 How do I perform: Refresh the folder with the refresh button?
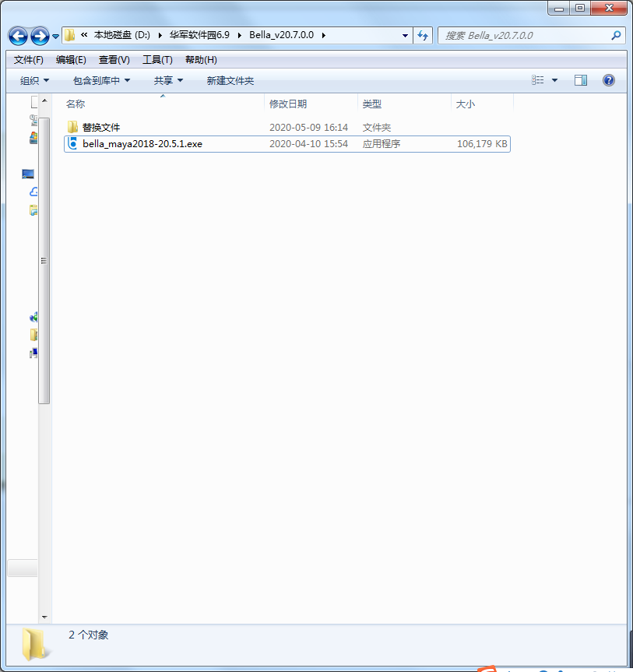tap(423, 36)
